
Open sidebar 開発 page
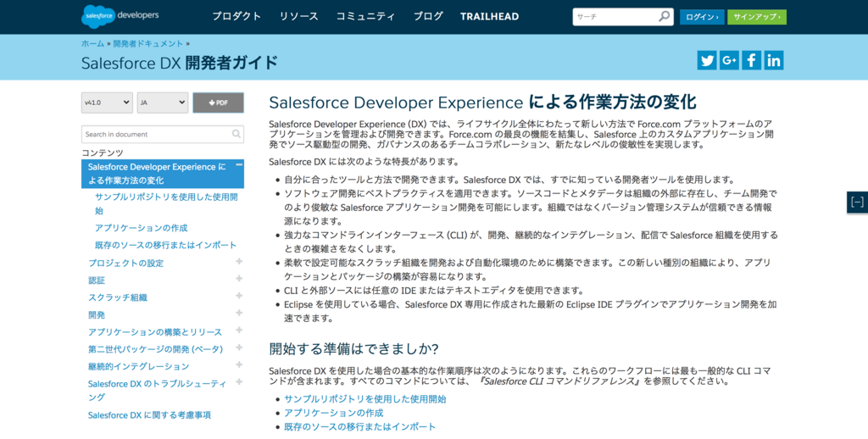click(97, 315)
